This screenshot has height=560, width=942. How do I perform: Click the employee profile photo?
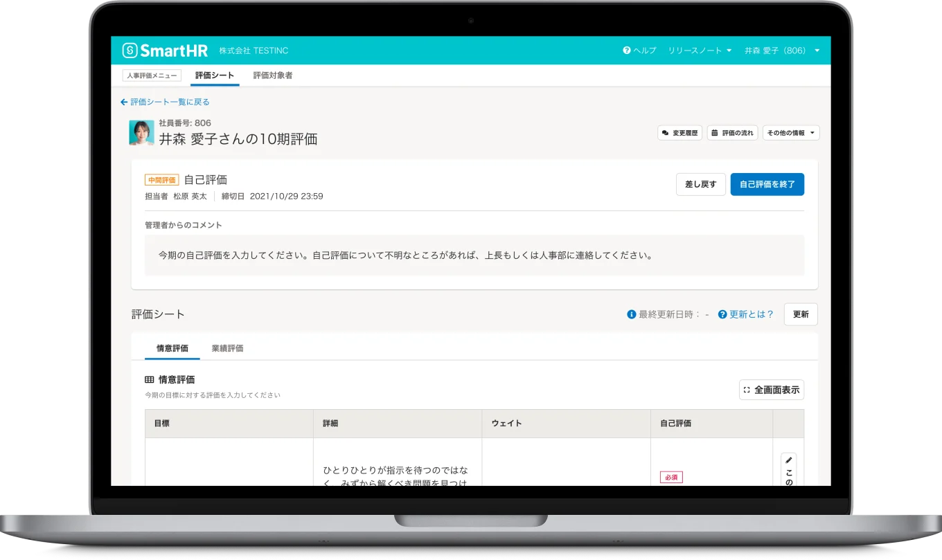pyautogui.click(x=141, y=133)
